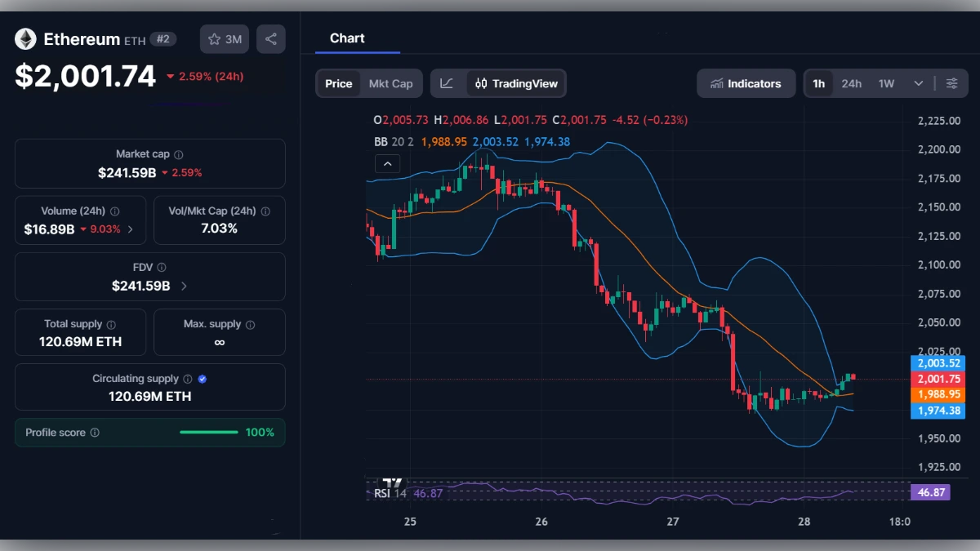Image resolution: width=980 pixels, height=551 pixels.
Task: Open chart display settings via the sliders icon
Action: tap(951, 82)
